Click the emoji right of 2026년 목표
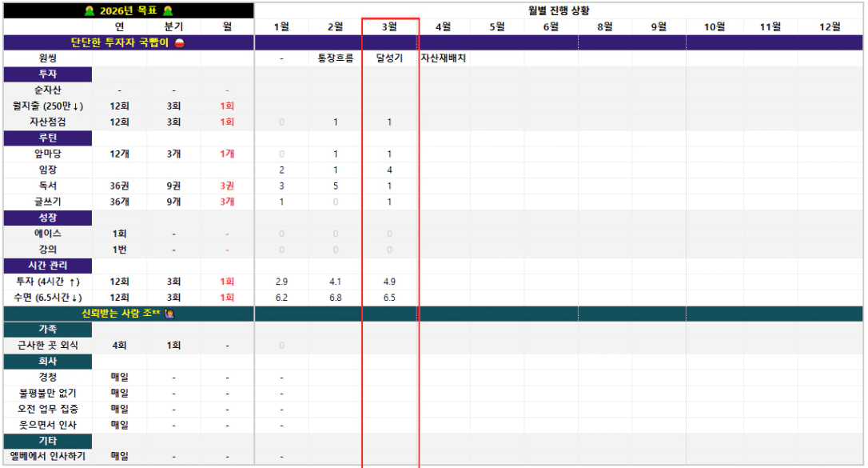Screen dimensions: 868x468 [x=169, y=10]
